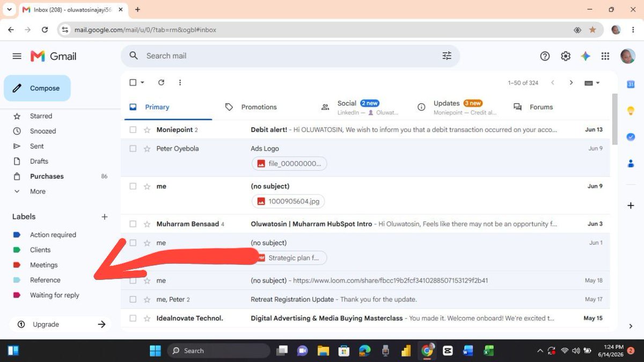644x362 pixels.
Task: Open the More options three-dot menu
Action: pyautogui.click(x=180, y=82)
